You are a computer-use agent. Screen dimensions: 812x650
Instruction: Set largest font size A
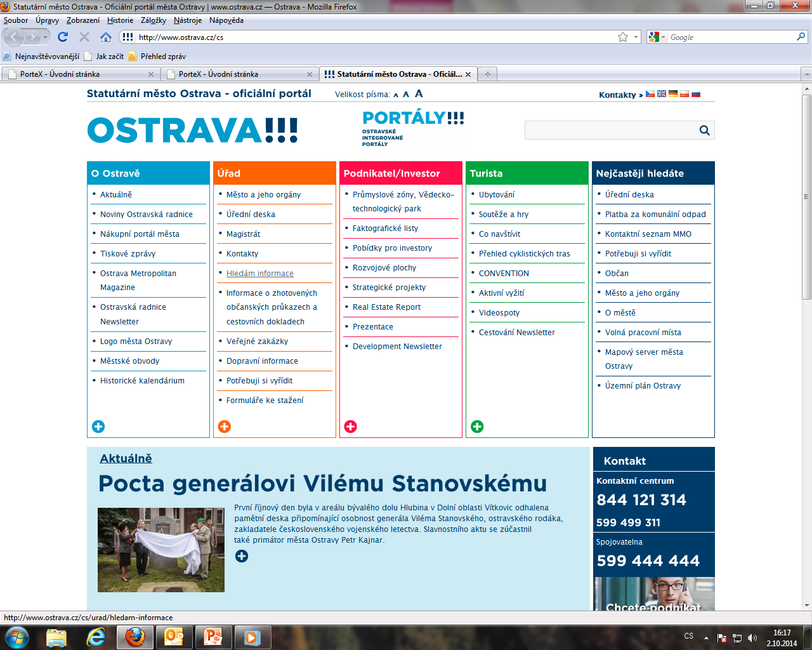coord(419,93)
